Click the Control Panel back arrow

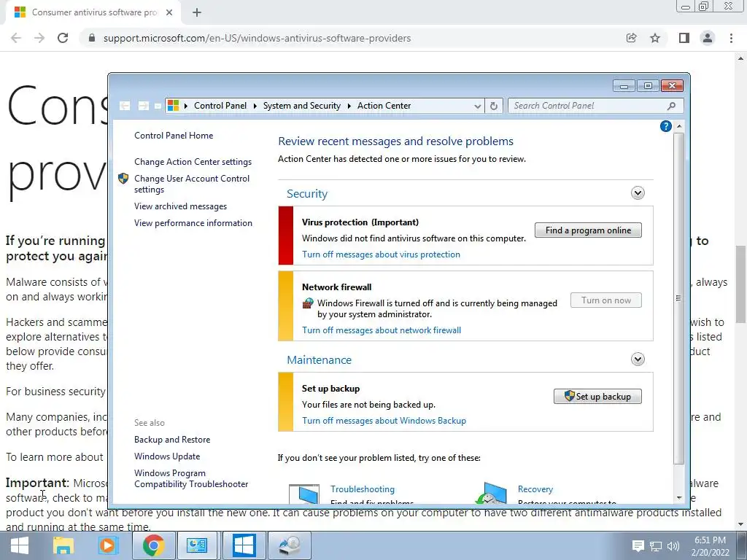click(125, 106)
